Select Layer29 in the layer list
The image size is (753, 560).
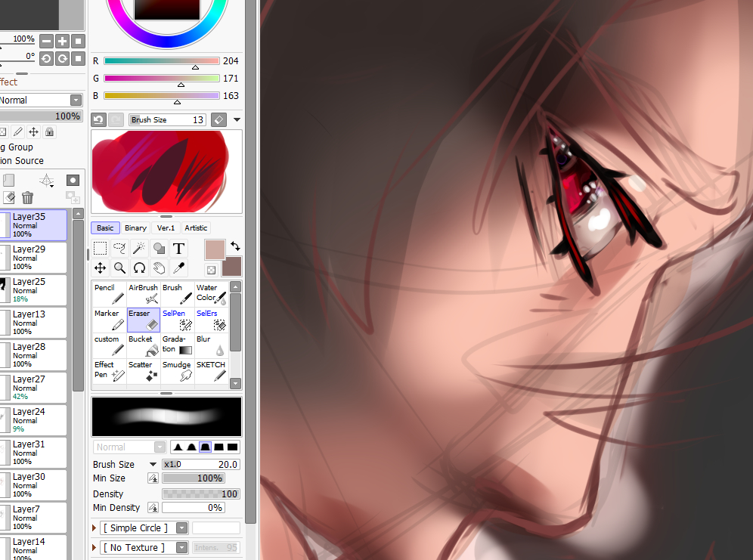[34, 257]
